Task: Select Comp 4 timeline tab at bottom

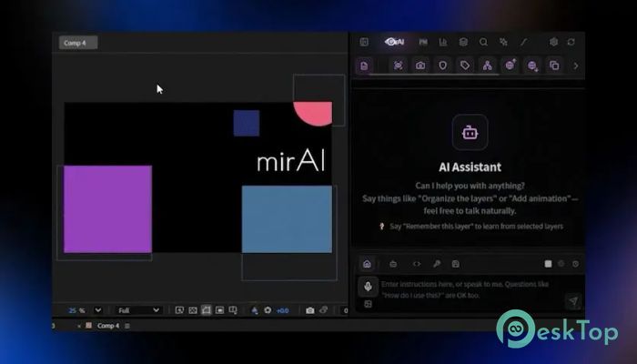Action: (x=108, y=326)
